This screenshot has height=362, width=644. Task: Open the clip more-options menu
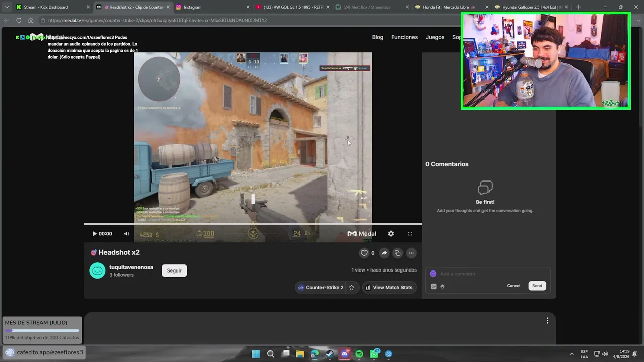[411, 253]
